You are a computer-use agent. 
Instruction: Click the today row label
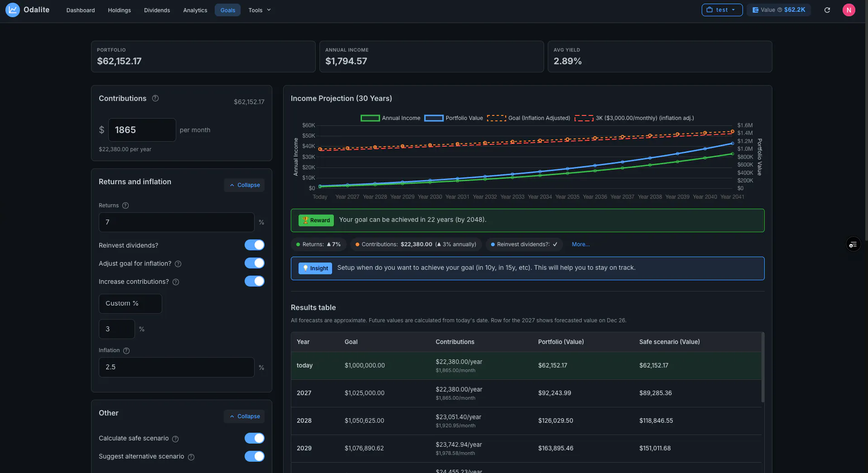point(304,366)
